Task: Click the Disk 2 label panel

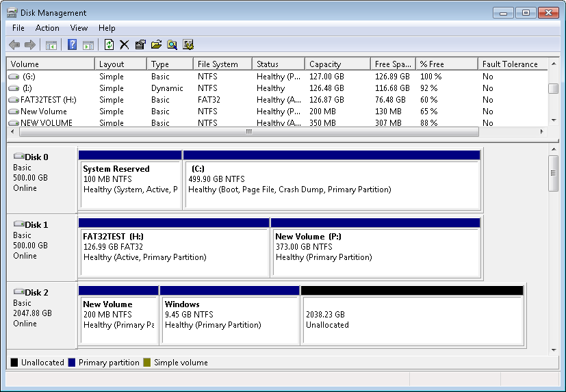Action: (42, 313)
